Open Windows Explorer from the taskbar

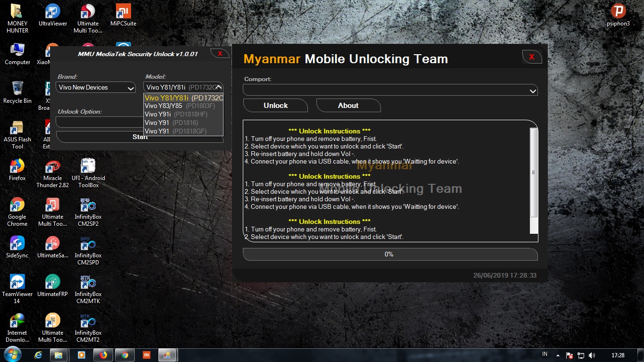point(59,355)
